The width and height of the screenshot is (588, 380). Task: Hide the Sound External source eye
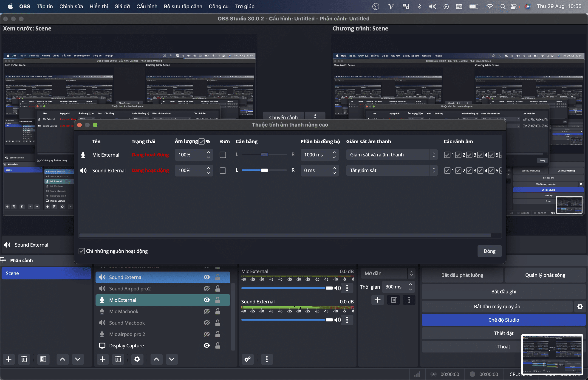(x=207, y=277)
